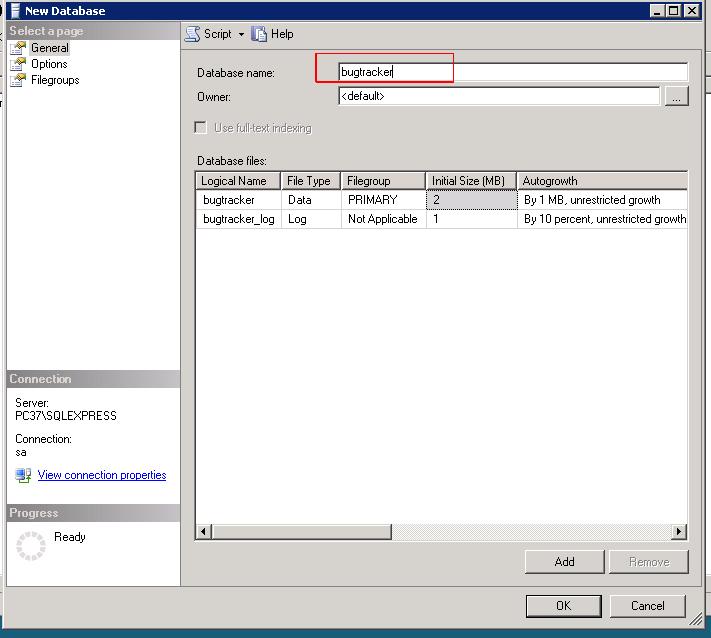Click the General page icon
Viewport: 711px width, 638px height.
[x=18, y=48]
